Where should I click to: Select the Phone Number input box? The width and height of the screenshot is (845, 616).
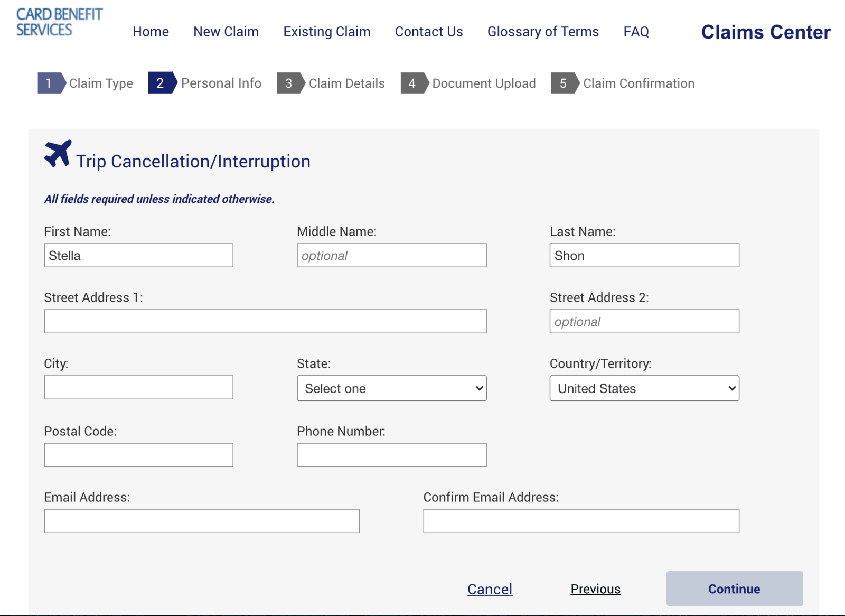coord(391,455)
